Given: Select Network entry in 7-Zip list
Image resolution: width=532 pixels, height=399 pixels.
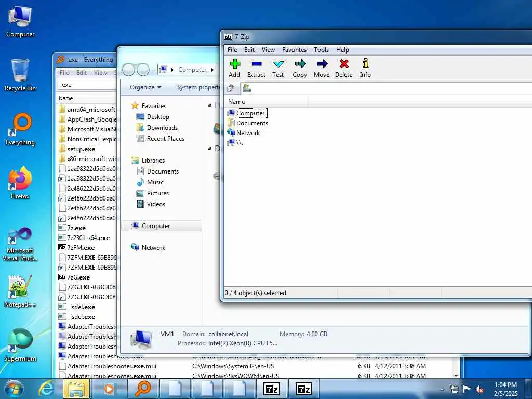Looking at the screenshot, I should click(244, 132).
